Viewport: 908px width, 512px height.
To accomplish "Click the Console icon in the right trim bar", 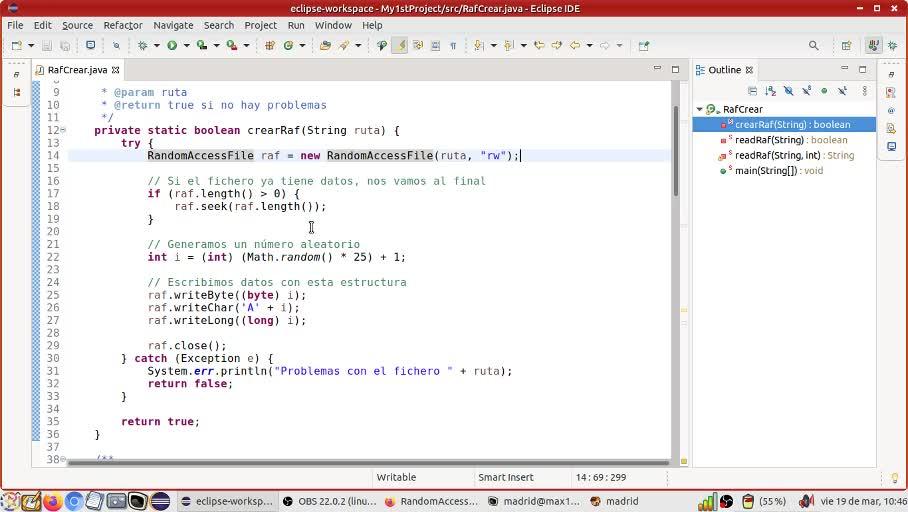I will [x=891, y=147].
